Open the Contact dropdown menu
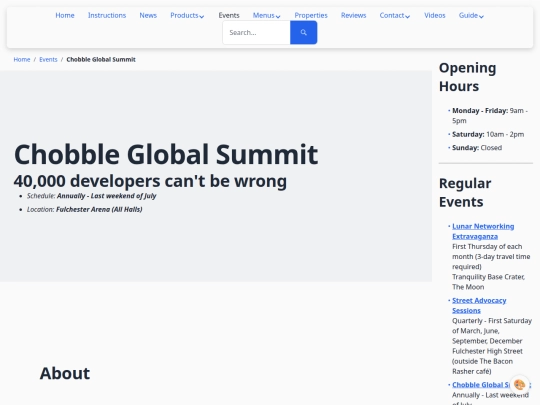Viewport: 540px width, 405px height. 395,15
